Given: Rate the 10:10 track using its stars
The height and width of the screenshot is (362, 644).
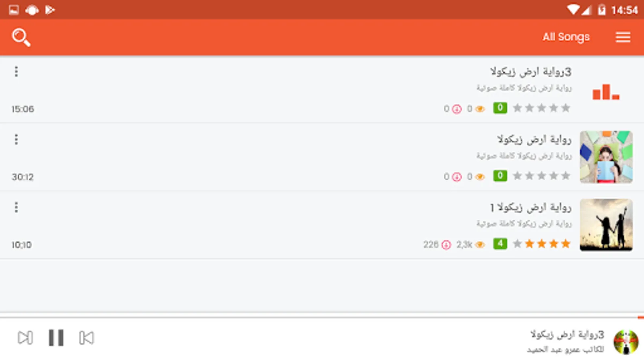Looking at the screenshot, I should pos(542,244).
